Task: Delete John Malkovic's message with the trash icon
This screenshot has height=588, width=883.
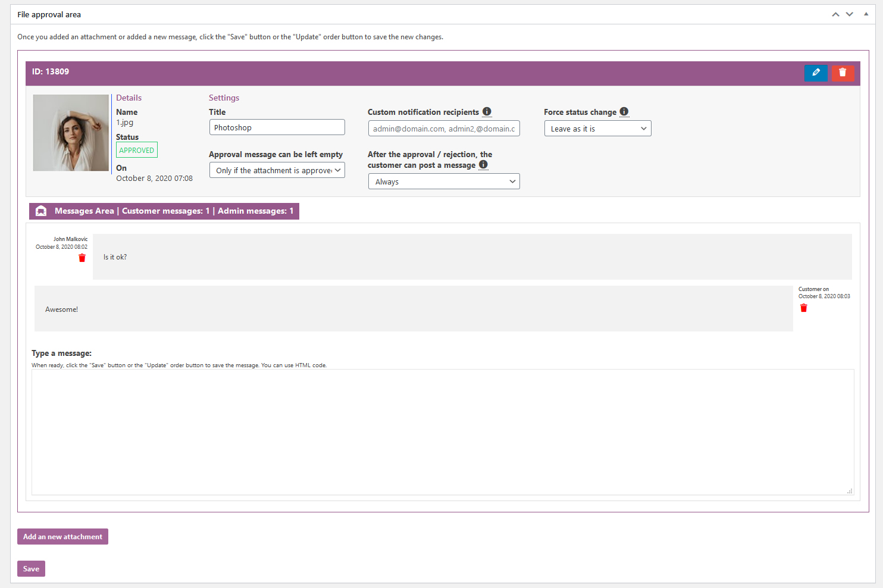Action: (x=82, y=258)
